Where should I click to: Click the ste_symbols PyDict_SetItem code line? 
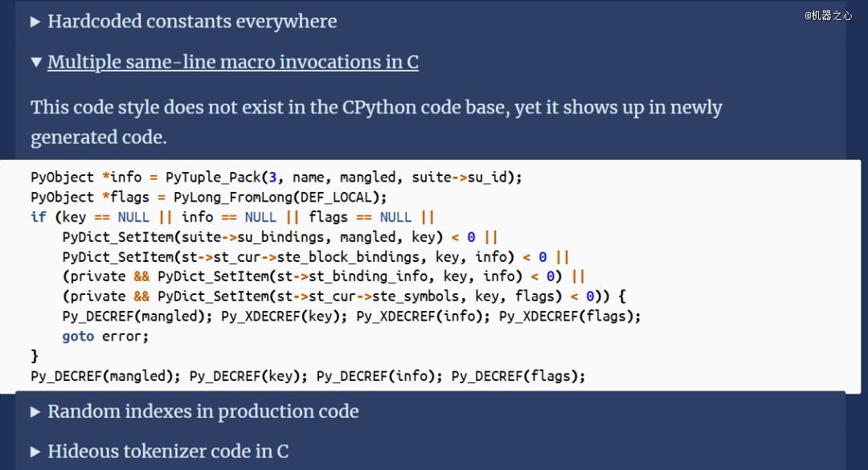[344, 296]
